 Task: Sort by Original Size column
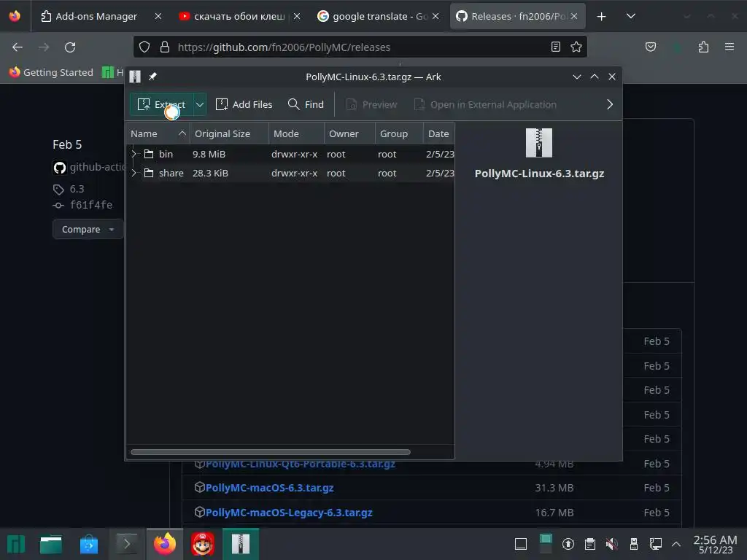coord(229,134)
